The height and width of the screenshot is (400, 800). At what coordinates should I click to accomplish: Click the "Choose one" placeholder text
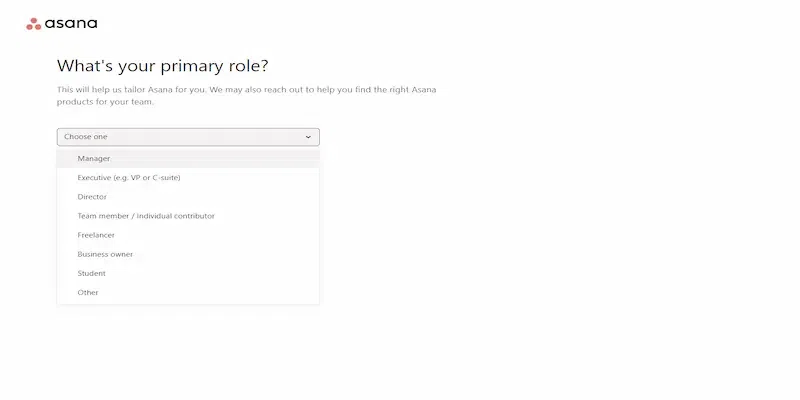coord(86,137)
